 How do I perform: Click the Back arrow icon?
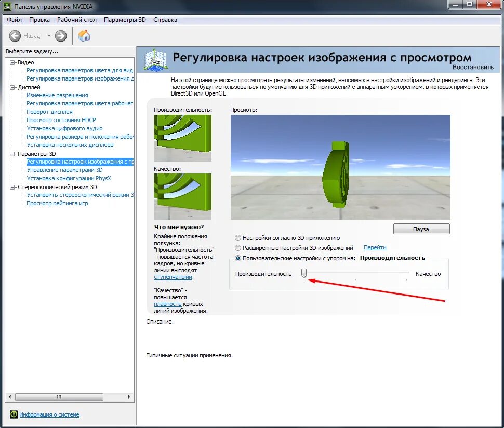15,36
